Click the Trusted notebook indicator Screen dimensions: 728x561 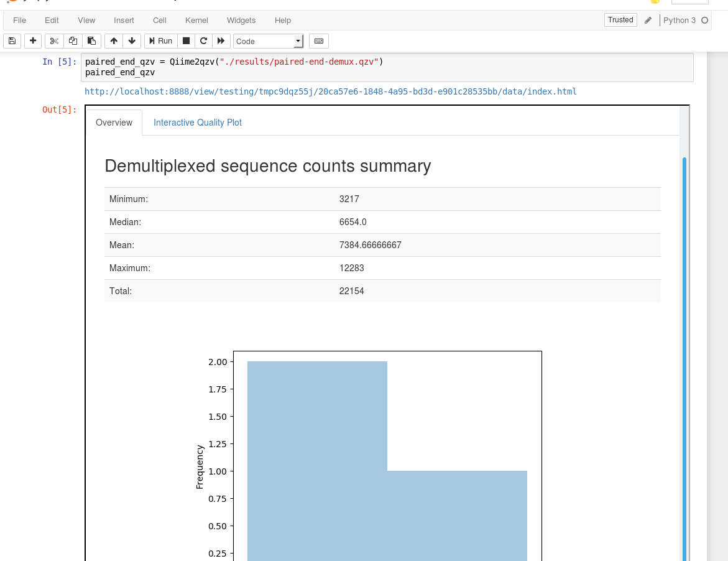pyautogui.click(x=620, y=19)
